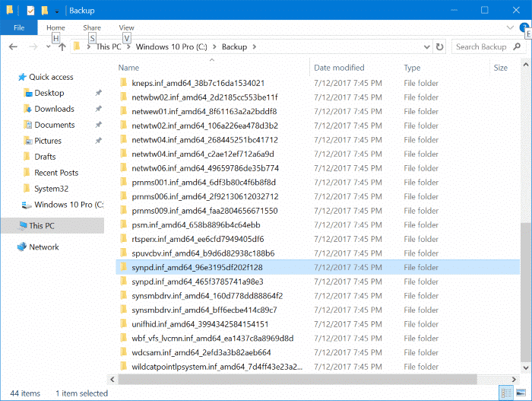
Task: Select Network in navigation pane
Action: [44, 247]
